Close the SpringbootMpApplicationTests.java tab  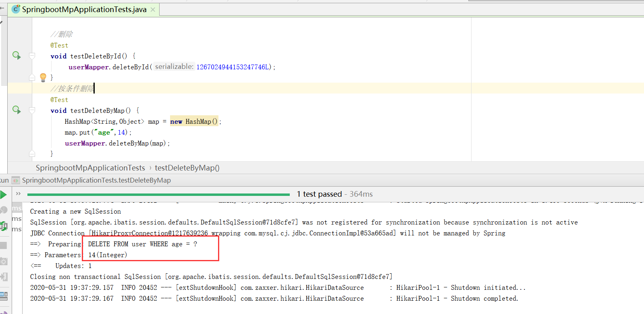click(153, 10)
